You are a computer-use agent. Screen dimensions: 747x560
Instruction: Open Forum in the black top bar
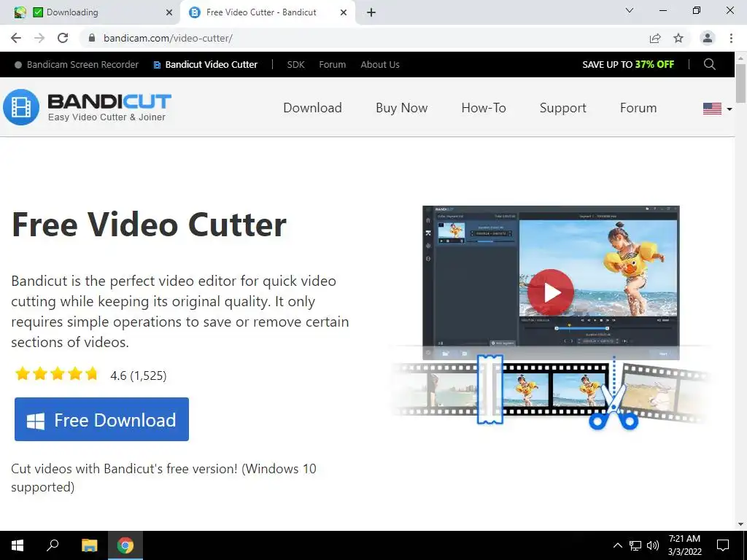click(x=332, y=64)
